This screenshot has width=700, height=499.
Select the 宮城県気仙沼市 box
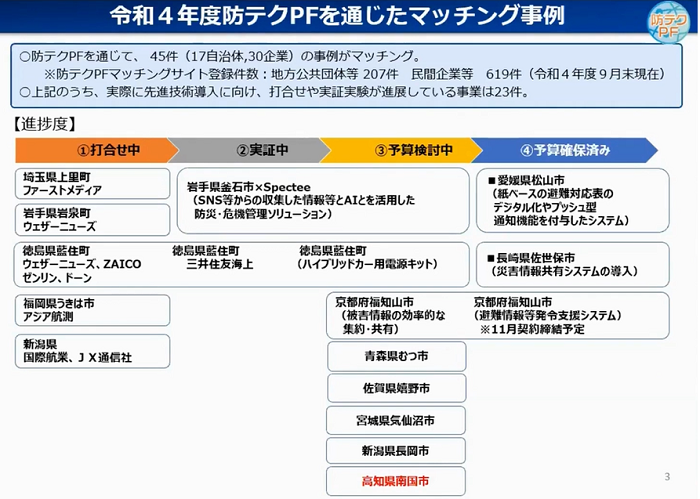pyautogui.click(x=396, y=420)
